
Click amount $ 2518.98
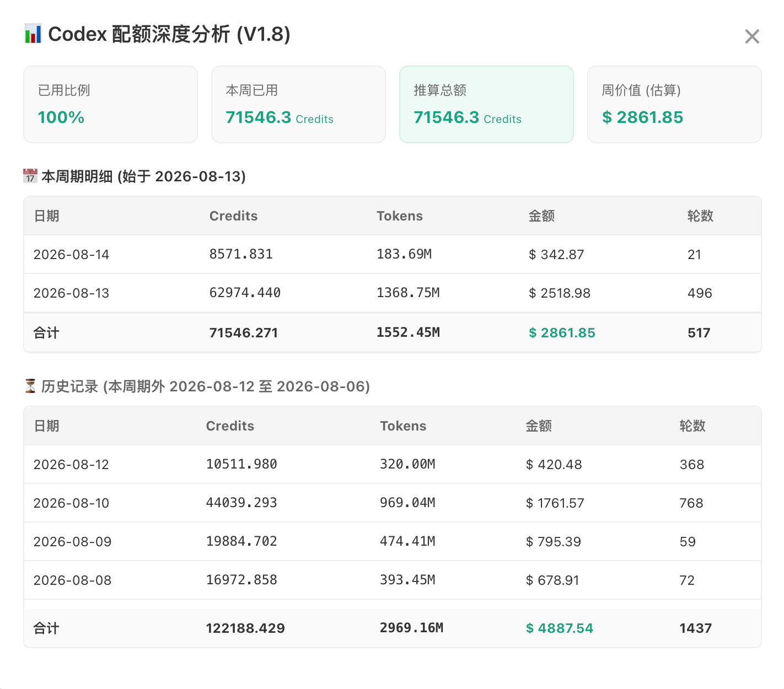560,293
